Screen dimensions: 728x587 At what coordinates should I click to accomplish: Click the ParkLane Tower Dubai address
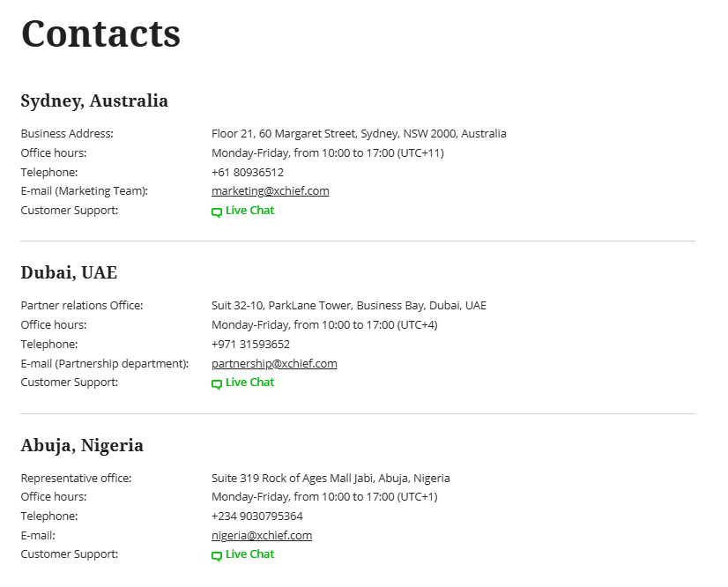(348, 306)
